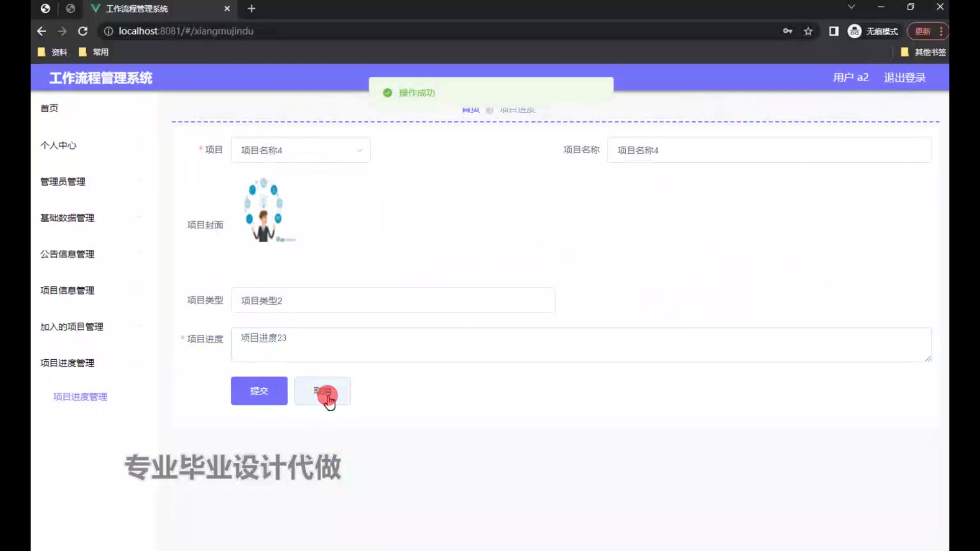Image resolution: width=980 pixels, height=551 pixels.
Task: Click the 项目封面 cover thumbnail
Action: tap(265, 210)
